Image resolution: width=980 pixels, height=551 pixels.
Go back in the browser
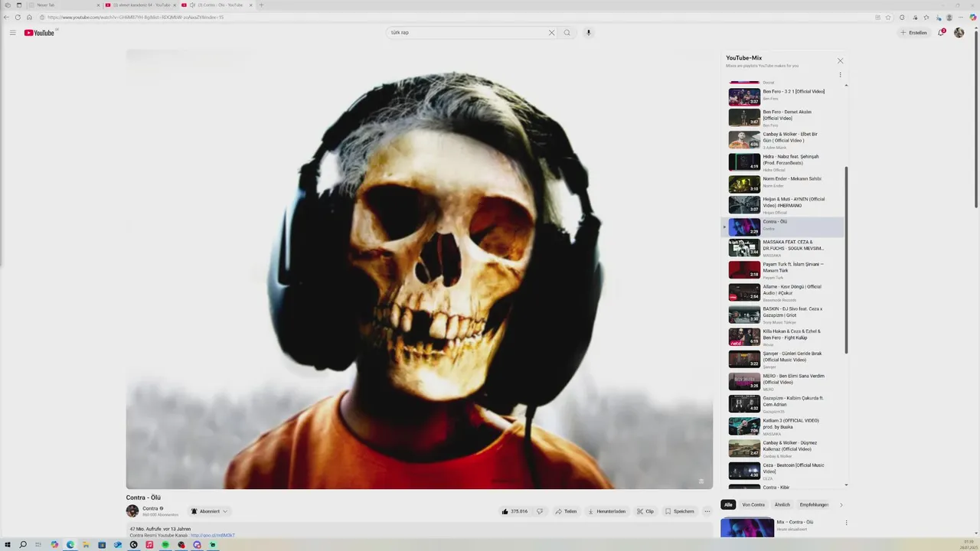pyautogui.click(x=7, y=17)
